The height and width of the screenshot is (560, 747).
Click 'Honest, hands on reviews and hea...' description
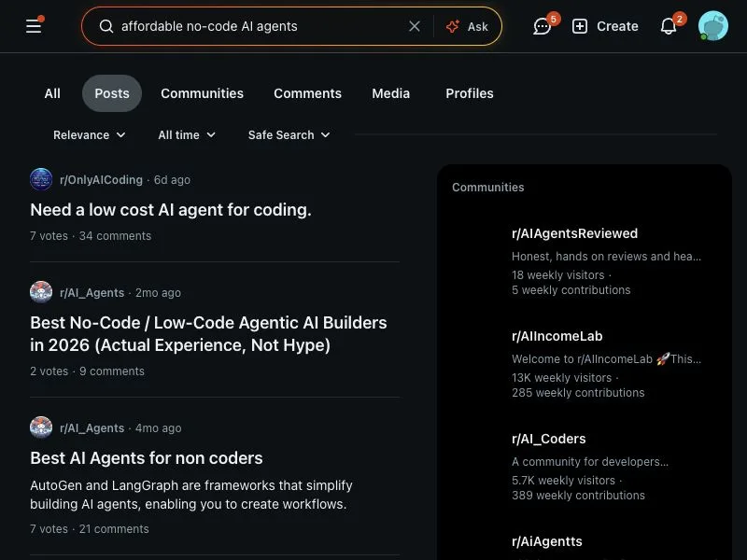click(x=606, y=256)
